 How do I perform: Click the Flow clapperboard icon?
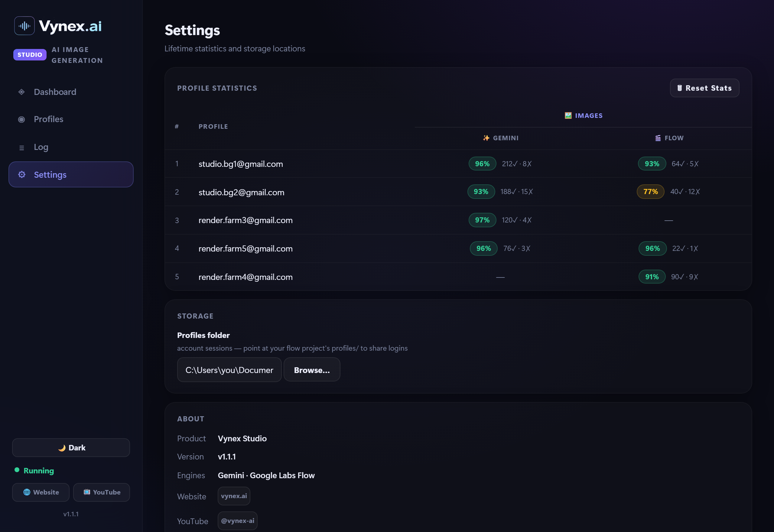(658, 138)
